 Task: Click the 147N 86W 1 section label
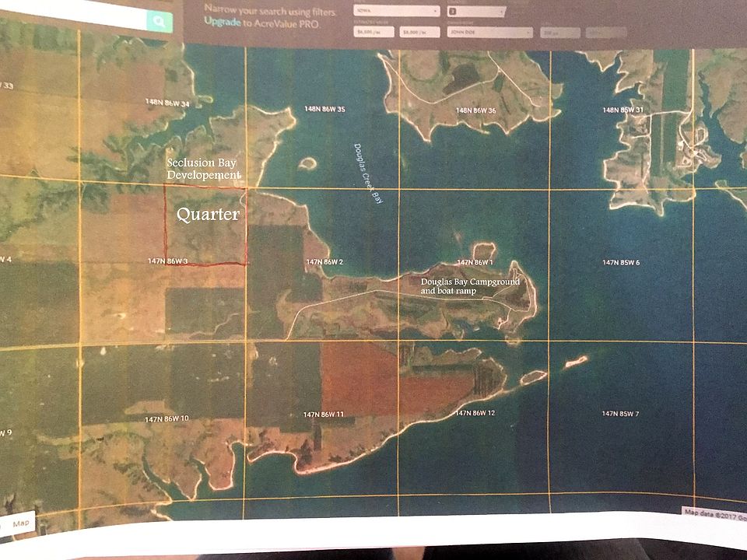475,262
